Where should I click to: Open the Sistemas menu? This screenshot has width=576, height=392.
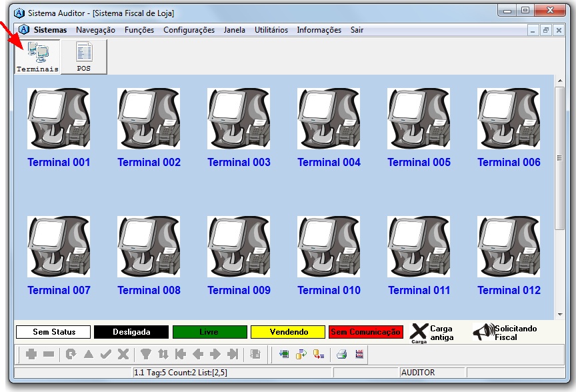click(50, 30)
